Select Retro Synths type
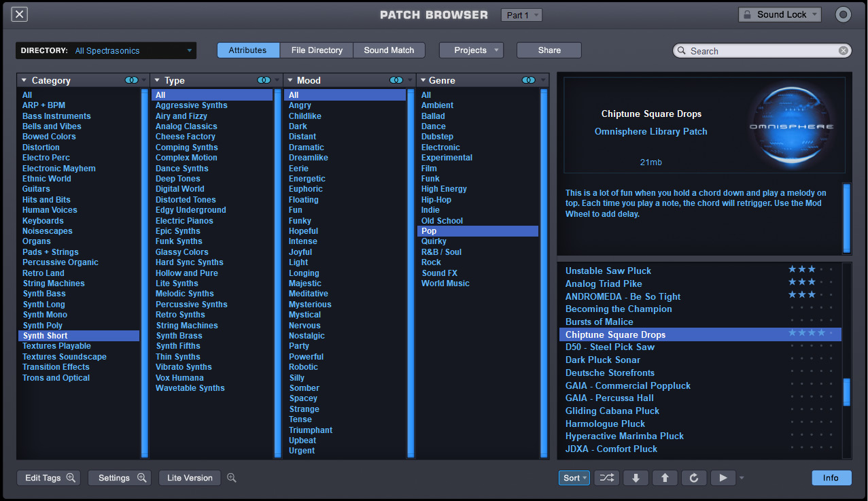The width and height of the screenshot is (868, 501). (180, 315)
